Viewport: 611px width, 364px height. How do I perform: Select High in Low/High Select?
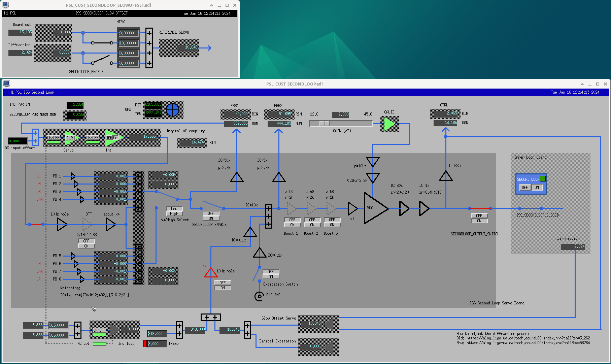174,214
